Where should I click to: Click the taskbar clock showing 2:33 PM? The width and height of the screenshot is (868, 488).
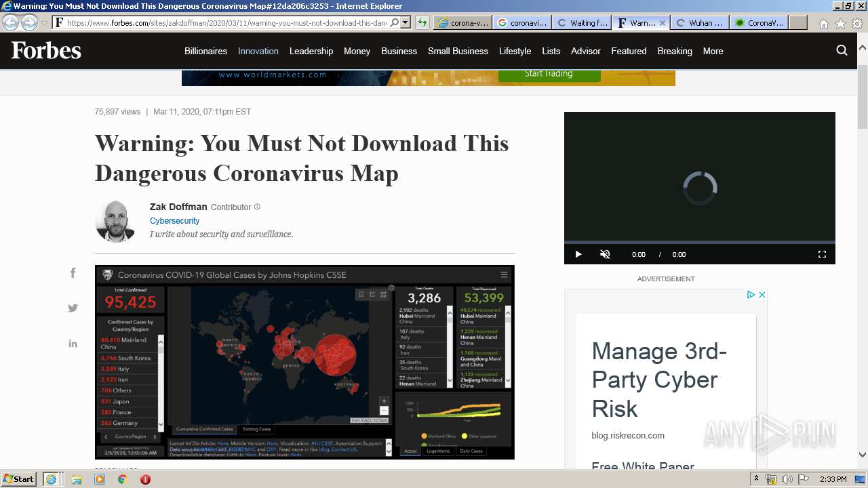(833, 479)
